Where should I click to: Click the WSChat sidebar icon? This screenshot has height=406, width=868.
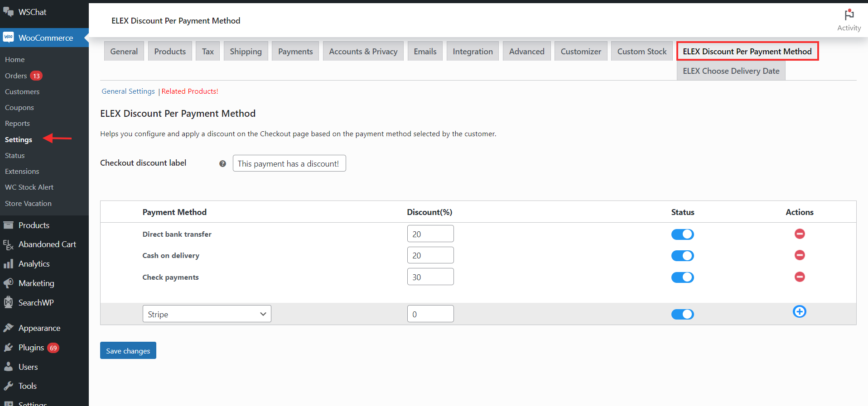pyautogui.click(x=9, y=12)
